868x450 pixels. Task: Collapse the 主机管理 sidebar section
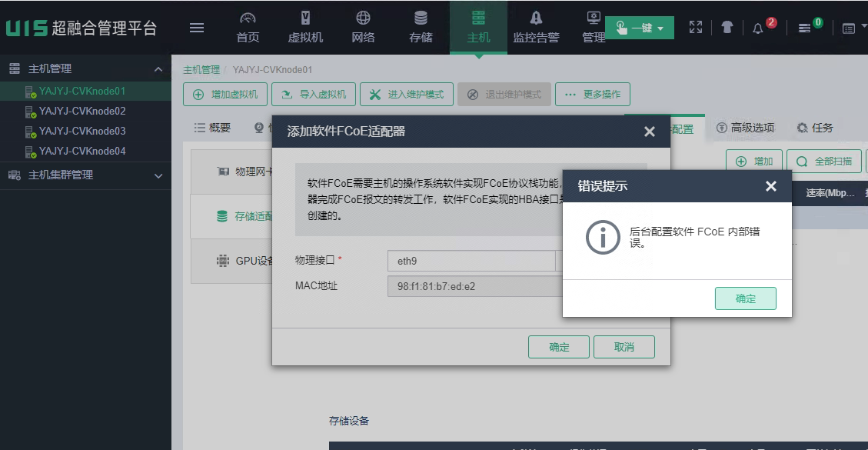tap(158, 69)
